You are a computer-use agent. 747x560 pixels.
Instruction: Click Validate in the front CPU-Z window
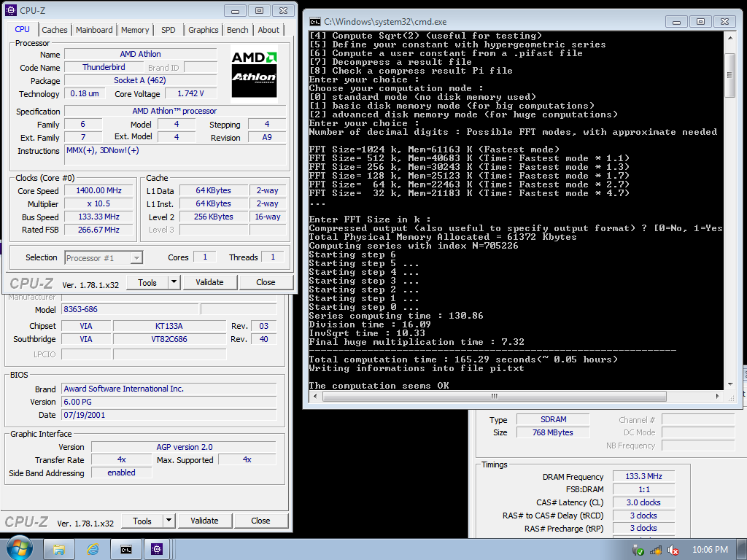pos(209,282)
